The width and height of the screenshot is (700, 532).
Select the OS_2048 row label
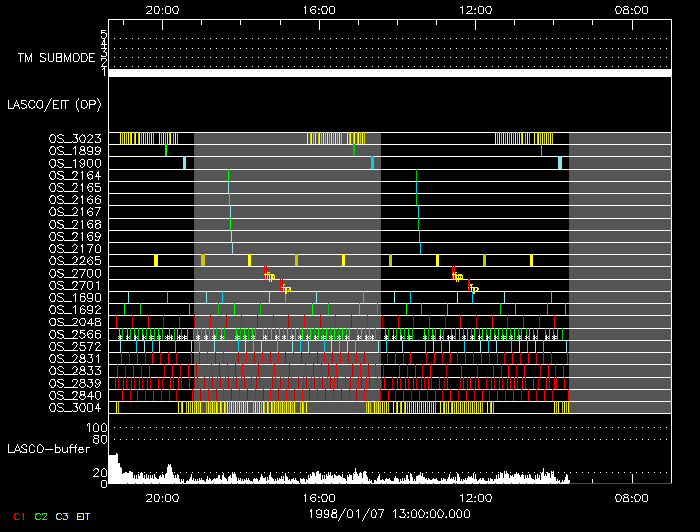[x=75, y=322]
